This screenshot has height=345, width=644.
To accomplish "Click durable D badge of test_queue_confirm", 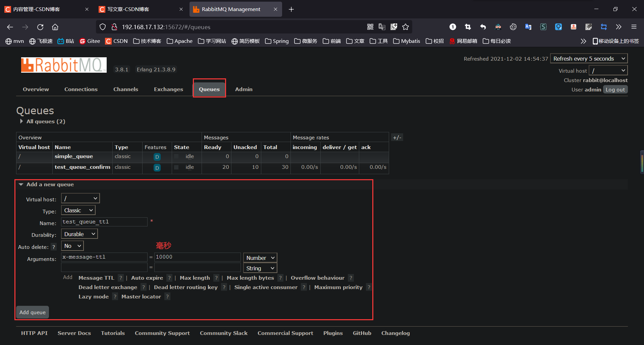I will pos(157,167).
